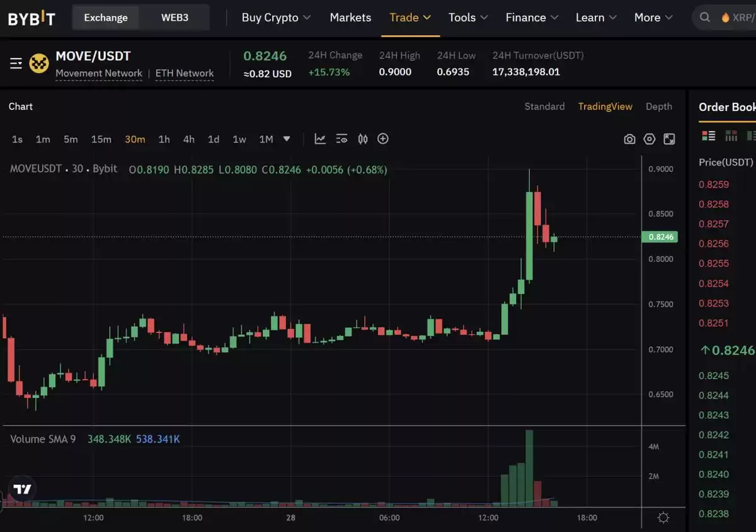Open the hamburger menu beside MOVE/USDT
The image size is (756, 532).
[16, 64]
